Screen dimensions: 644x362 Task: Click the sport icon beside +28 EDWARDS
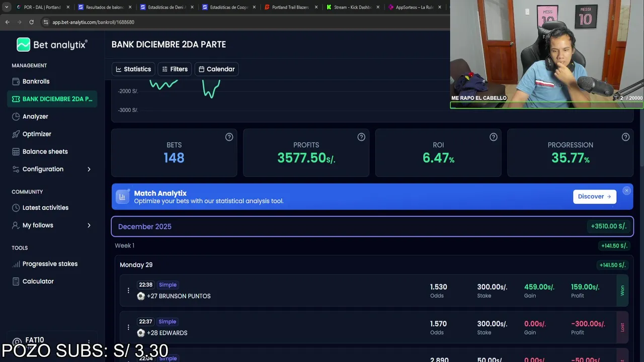pos(141,333)
